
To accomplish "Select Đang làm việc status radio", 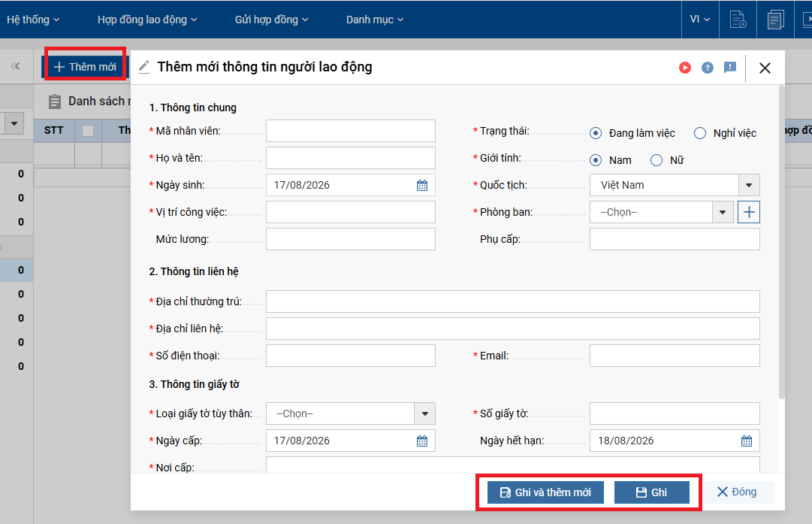I will pos(596,133).
